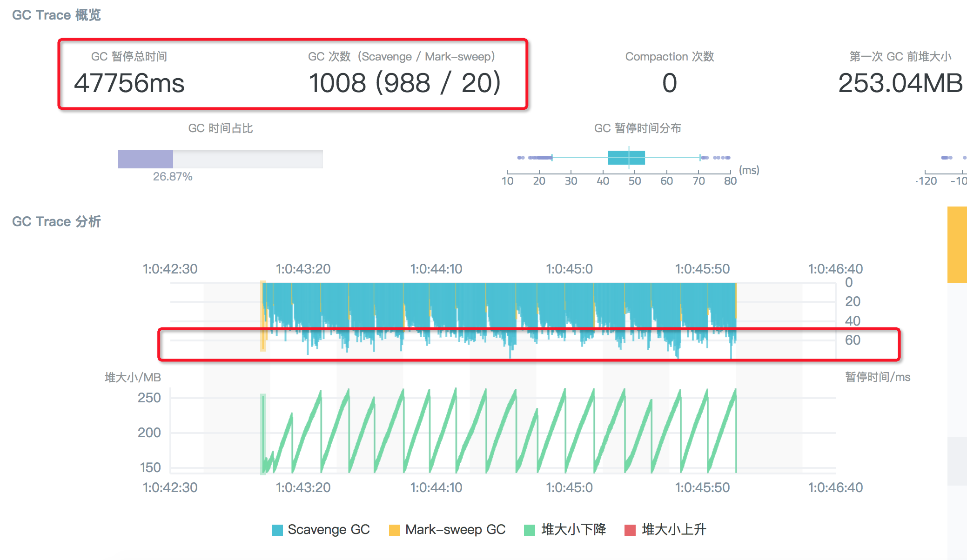Toggle 堆大小下降 legend green square
967x560 pixels.
pos(530,530)
